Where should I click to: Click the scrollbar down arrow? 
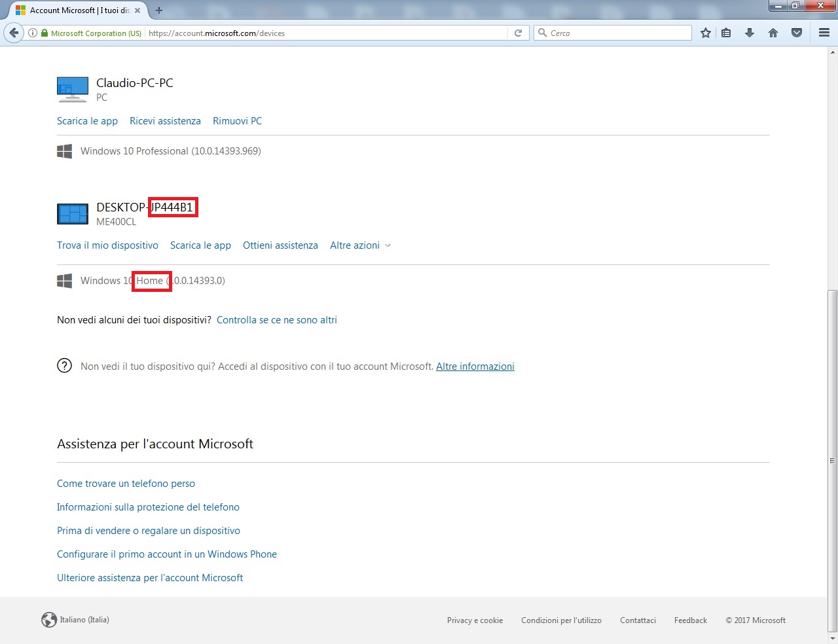[832, 638]
